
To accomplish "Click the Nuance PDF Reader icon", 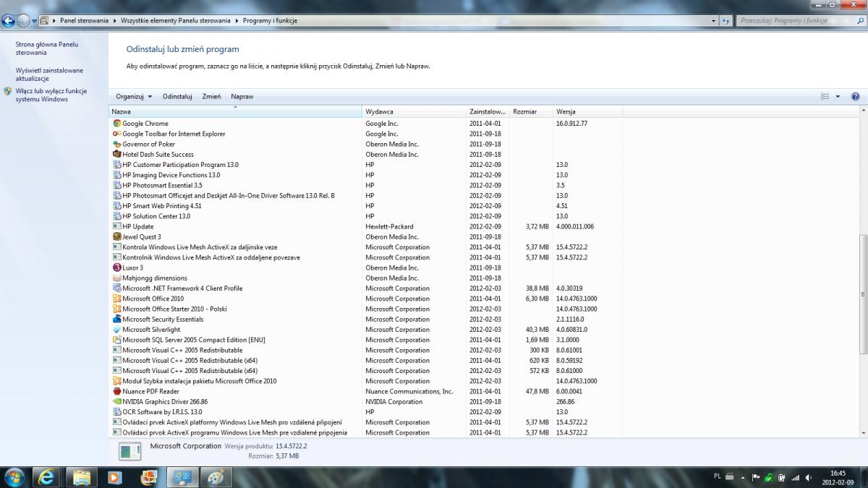I will point(116,391).
